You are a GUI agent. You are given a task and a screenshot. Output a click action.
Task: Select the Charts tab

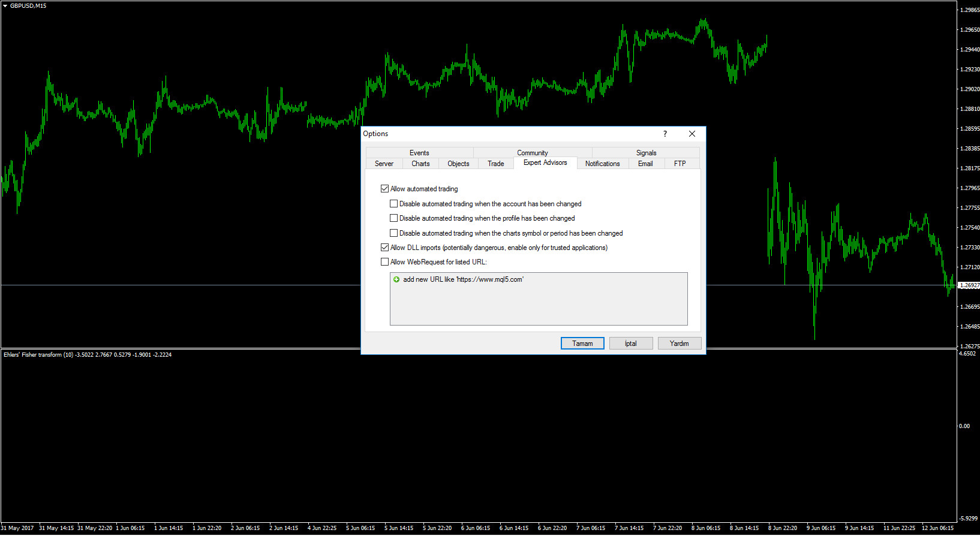point(420,164)
